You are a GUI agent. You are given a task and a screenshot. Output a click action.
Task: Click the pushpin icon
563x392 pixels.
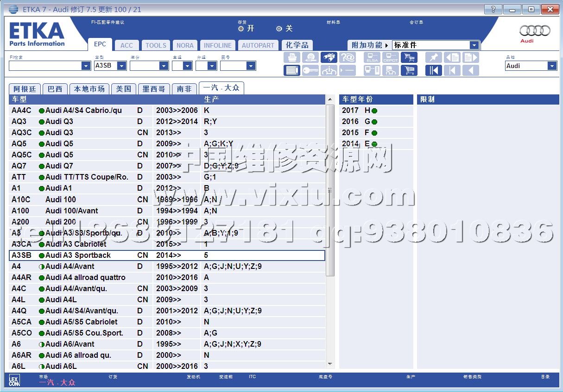[x=434, y=57]
